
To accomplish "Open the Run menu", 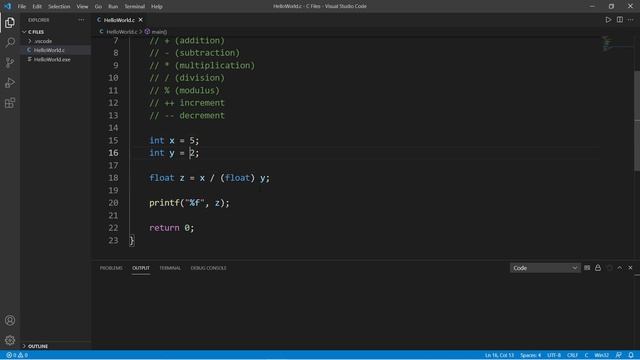I will click(x=113, y=6).
